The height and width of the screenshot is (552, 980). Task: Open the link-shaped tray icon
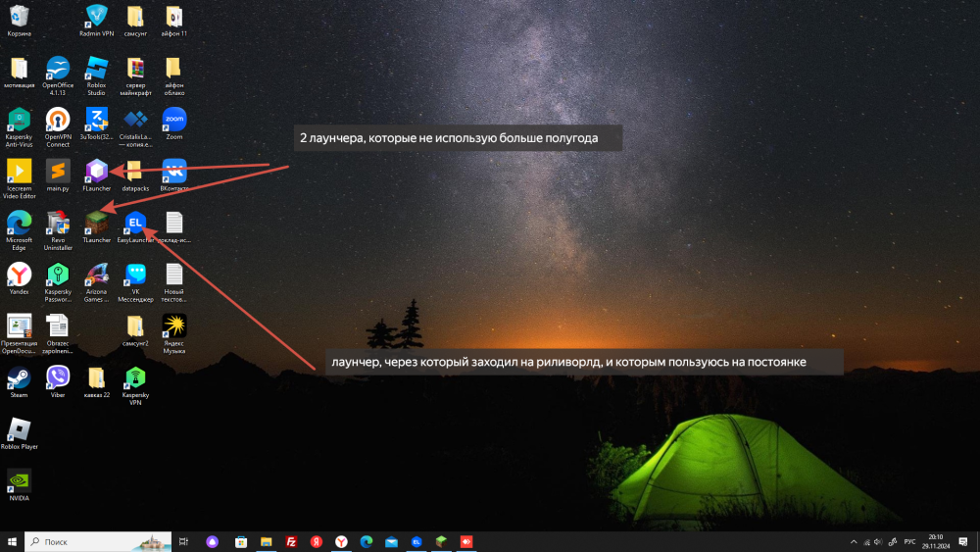pyautogui.click(x=893, y=542)
